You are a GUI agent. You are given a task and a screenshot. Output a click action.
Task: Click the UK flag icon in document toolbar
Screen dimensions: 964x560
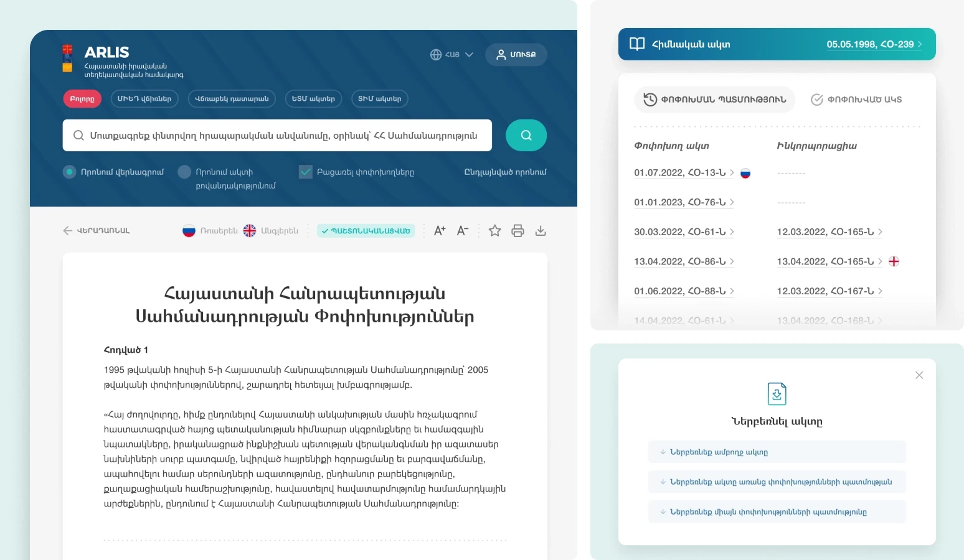tap(250, 231)
